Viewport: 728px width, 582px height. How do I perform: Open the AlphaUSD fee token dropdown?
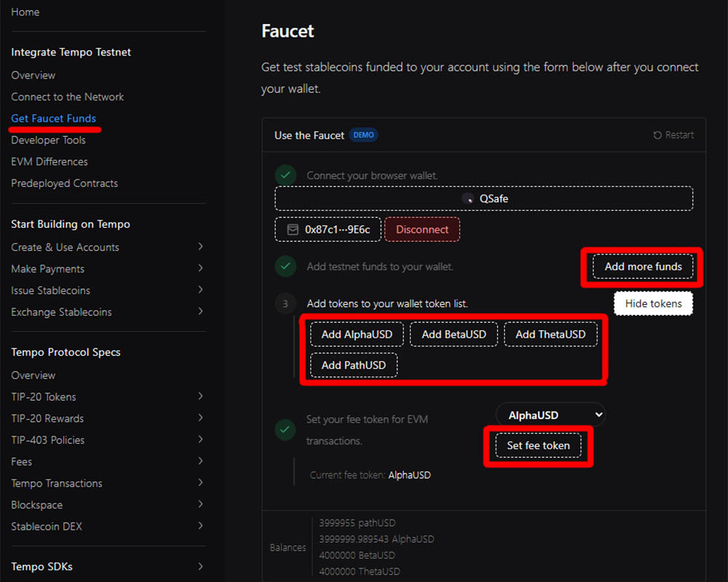pyautogui.click(x=550, y=415)
